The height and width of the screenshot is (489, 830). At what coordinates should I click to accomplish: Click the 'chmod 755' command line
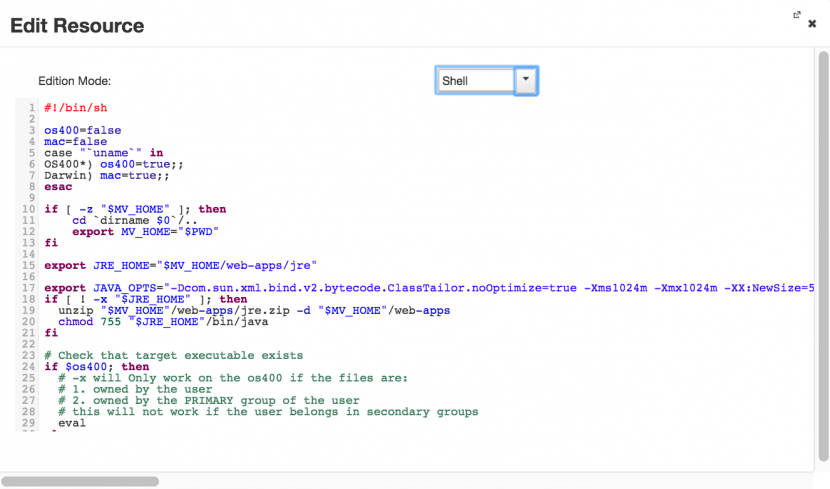tap(163, 321)
